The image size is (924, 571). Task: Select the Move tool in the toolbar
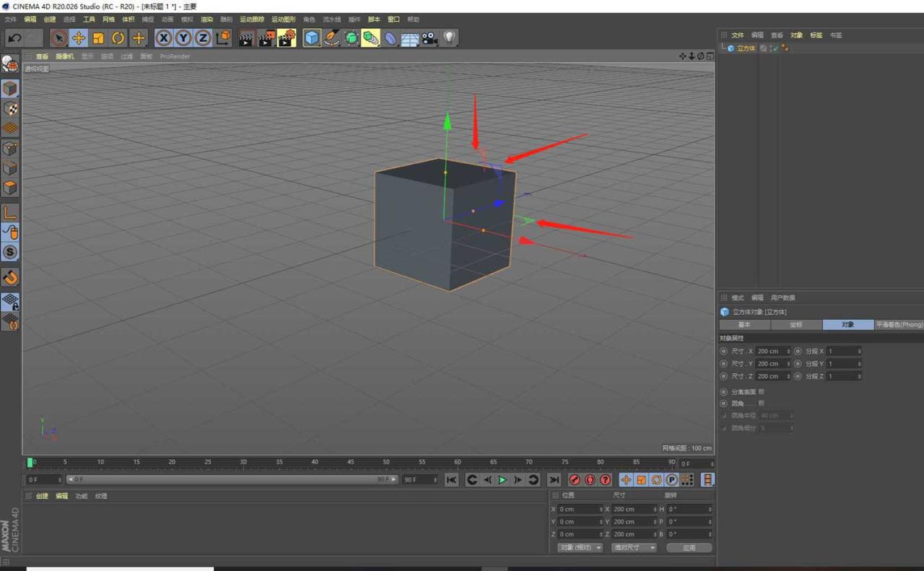[78, 38]
